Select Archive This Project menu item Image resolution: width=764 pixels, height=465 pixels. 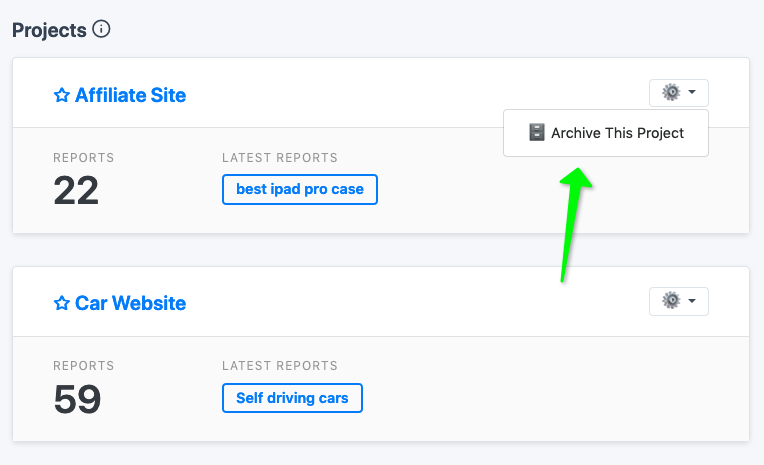606,133
